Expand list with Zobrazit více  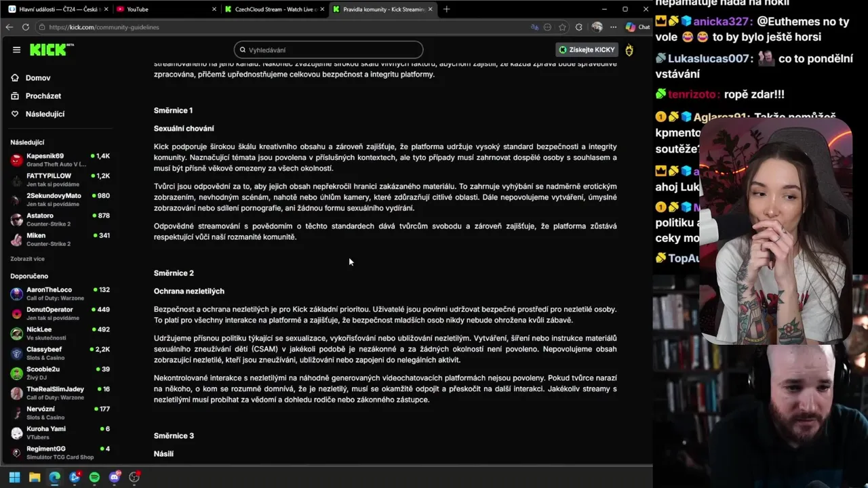27,259
